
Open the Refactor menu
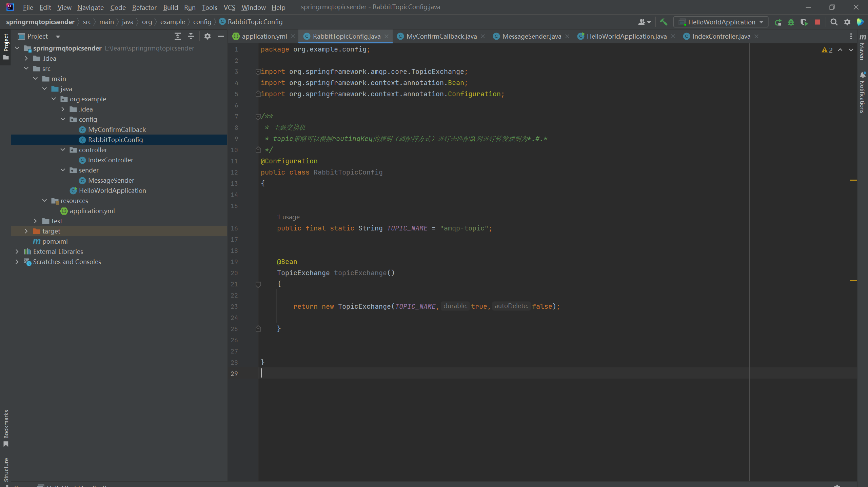[x=144, y=7]
